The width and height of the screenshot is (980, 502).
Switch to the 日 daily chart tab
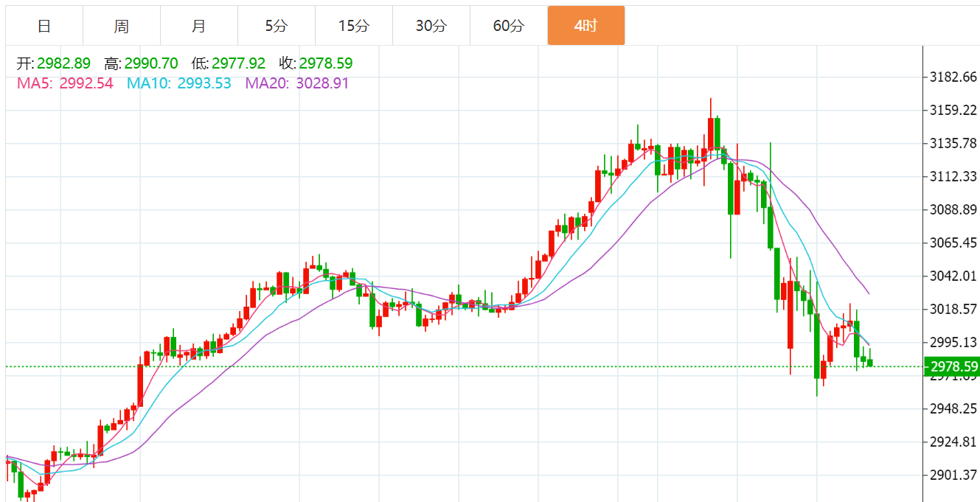(44, 26)
